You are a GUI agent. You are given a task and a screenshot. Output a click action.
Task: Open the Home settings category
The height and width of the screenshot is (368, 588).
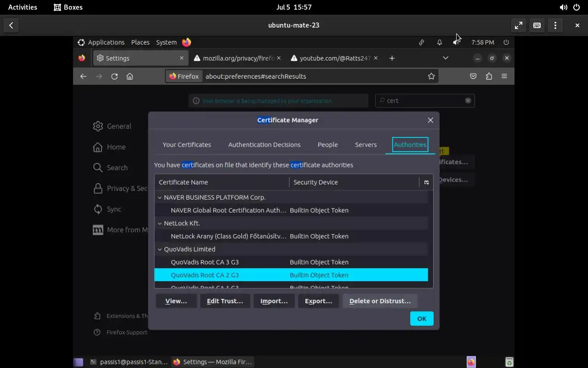pyautogui.click(x=109, y=147)
